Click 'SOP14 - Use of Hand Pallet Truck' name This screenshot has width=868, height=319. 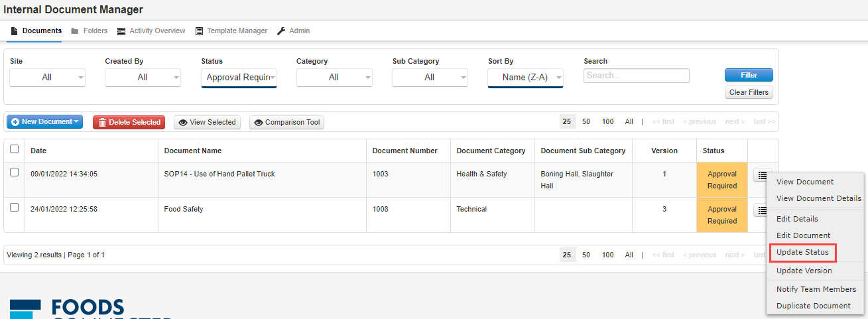(219, 174)
